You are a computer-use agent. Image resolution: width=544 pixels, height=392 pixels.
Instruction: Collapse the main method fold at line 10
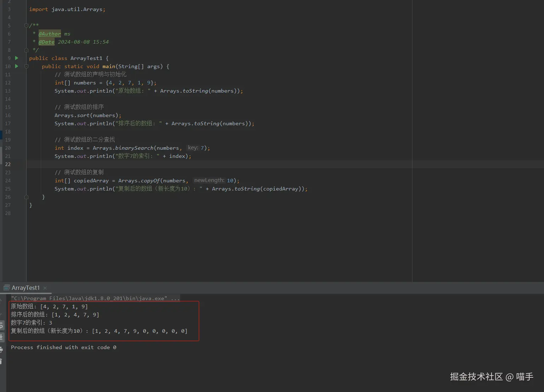coord(26,66)
